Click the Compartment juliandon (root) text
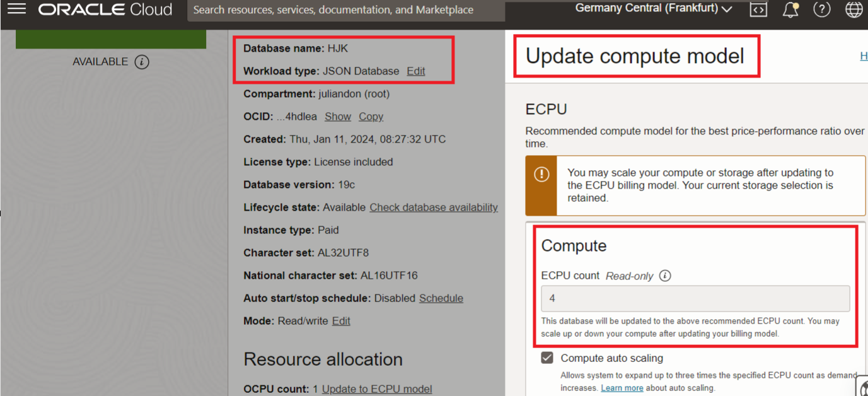The height and width of the screenshot is (396, 868). click(x=316, y=94)
